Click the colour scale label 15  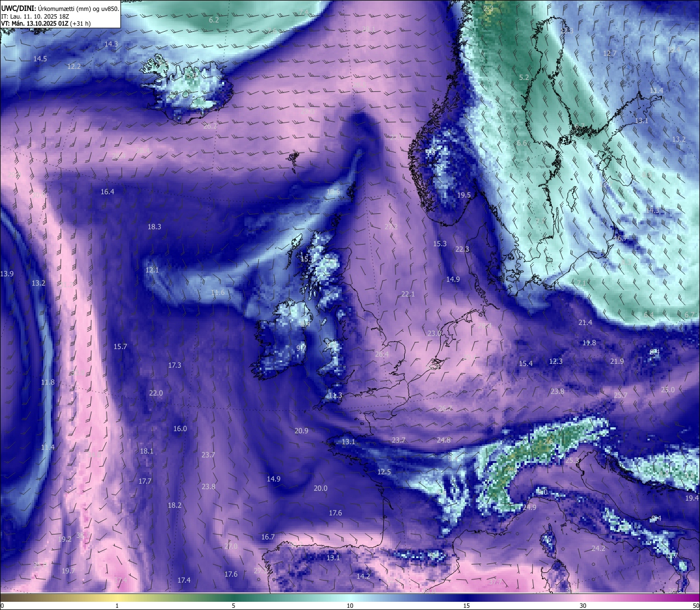click(x=466, y=606)
